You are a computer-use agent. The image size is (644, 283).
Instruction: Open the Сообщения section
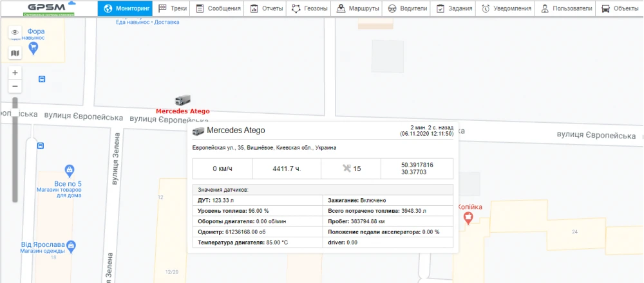click(219, 8)
